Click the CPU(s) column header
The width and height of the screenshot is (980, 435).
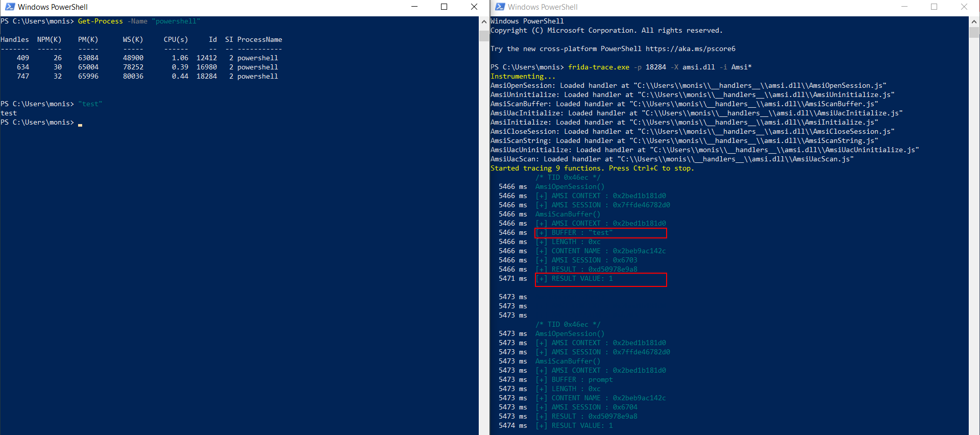point(176,39)
